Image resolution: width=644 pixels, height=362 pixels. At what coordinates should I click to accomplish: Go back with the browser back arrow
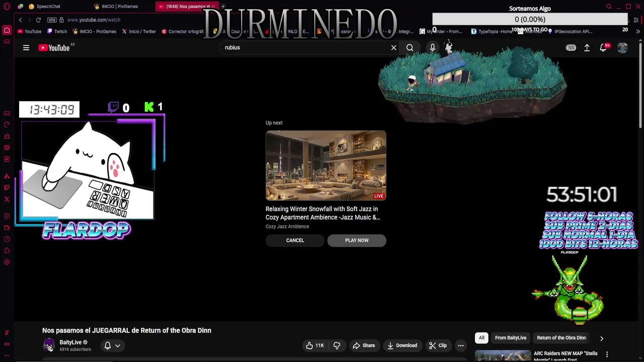[20, 20]
